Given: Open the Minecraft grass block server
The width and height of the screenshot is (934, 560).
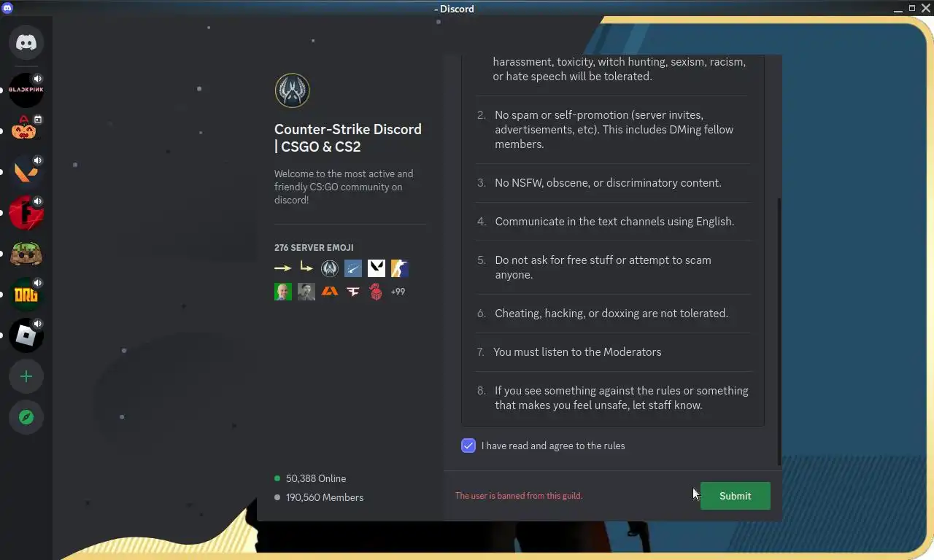Looking at the screenshot, I should click(26, 253).
